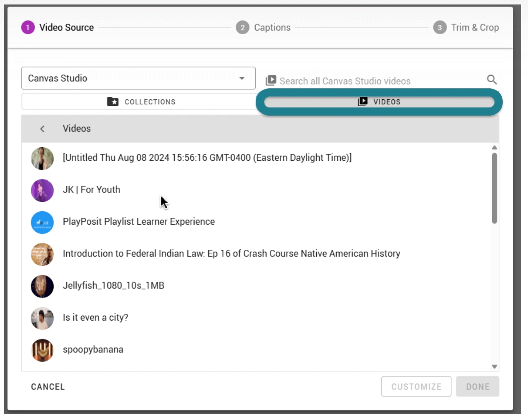Screen dimensions: 528x420
Task: Click the search magnifier icon
Action: coord(492,79)
